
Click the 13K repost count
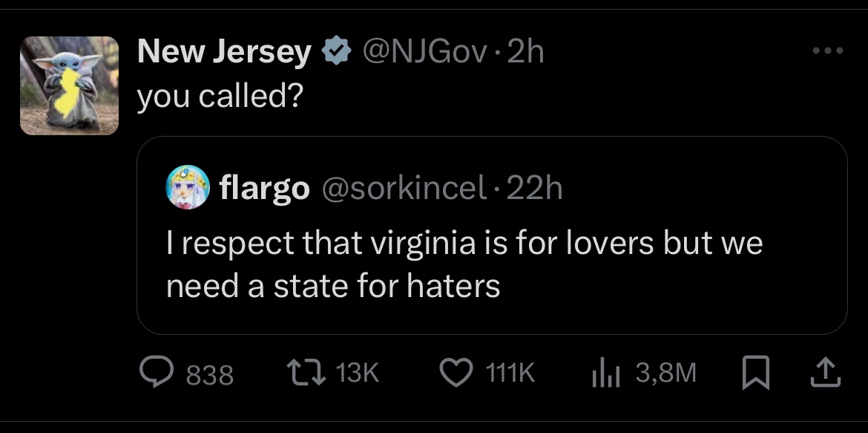[358, 374]
